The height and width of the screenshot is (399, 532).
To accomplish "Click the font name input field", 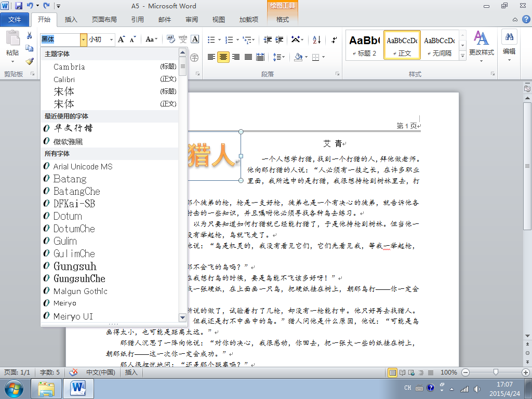I will 60,39.
